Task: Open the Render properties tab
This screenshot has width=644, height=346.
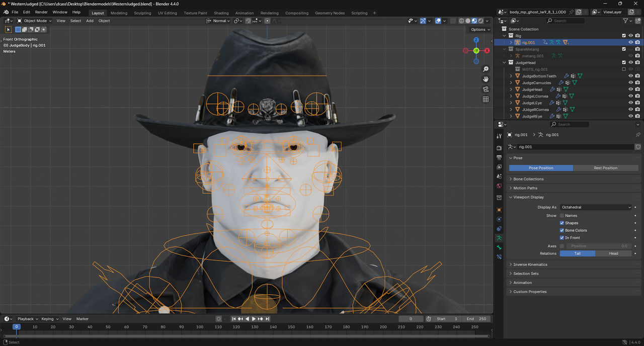Action: pos(499,148)
